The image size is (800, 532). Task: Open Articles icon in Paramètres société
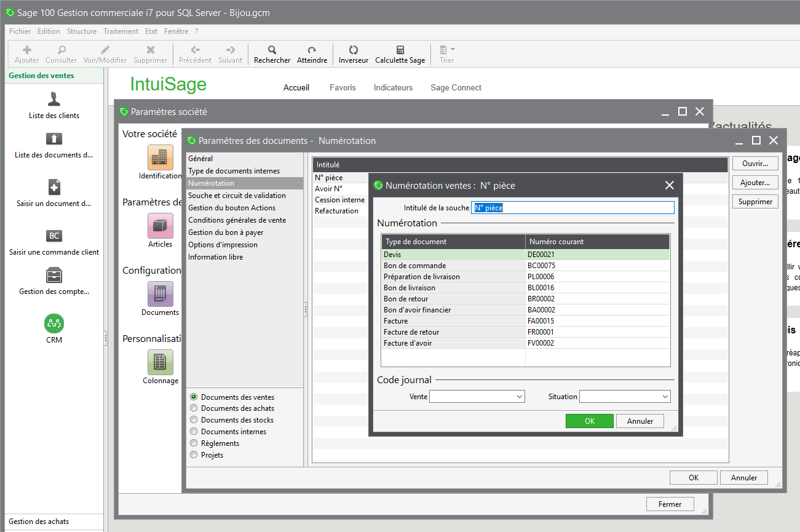coord(160,226)
